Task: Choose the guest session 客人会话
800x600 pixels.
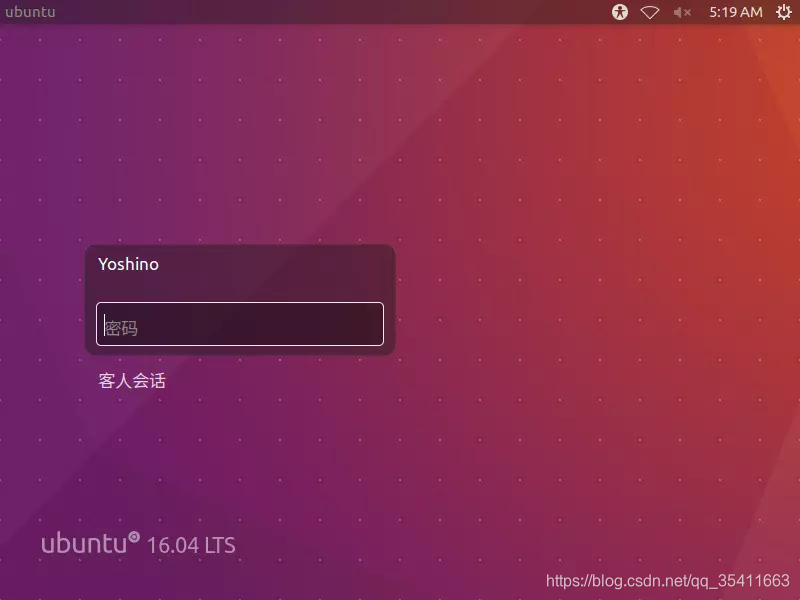Action: click(132, 381)
